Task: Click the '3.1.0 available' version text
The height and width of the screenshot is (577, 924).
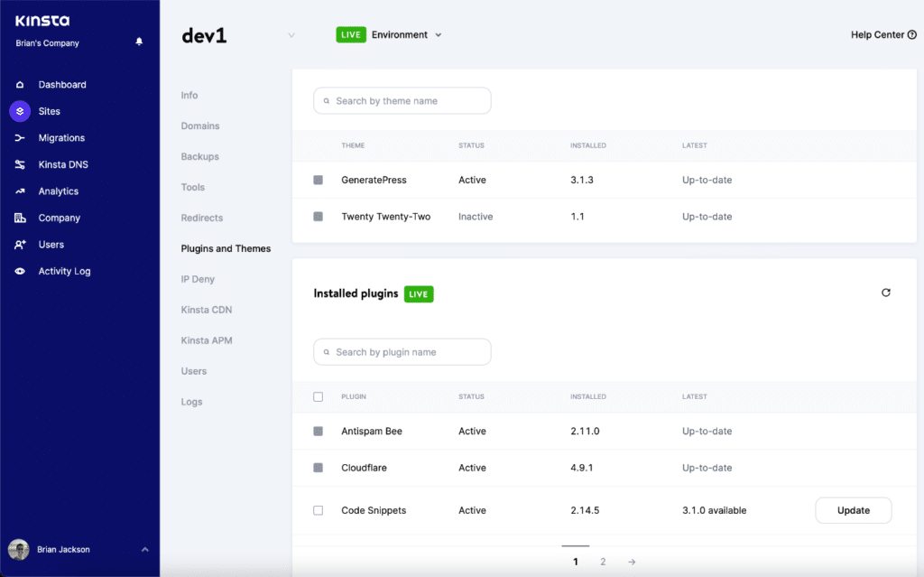Action: click(715, 510)
